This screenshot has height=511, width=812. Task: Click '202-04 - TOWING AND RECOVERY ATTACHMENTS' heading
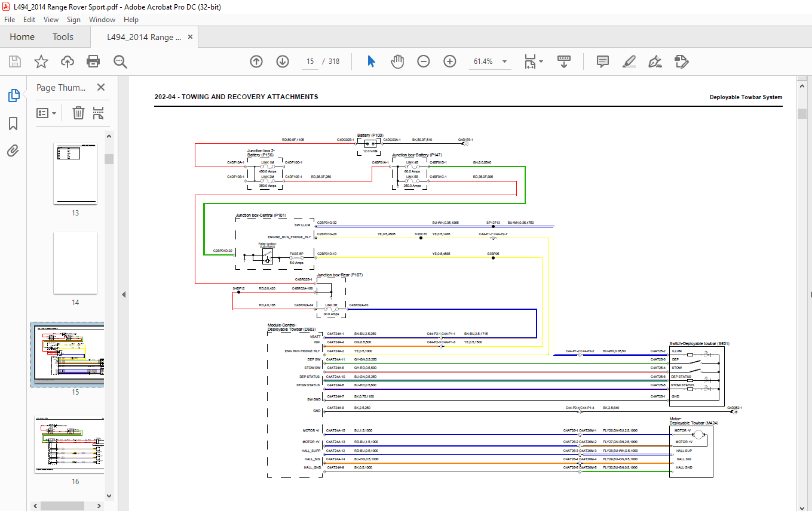(236, 97)
